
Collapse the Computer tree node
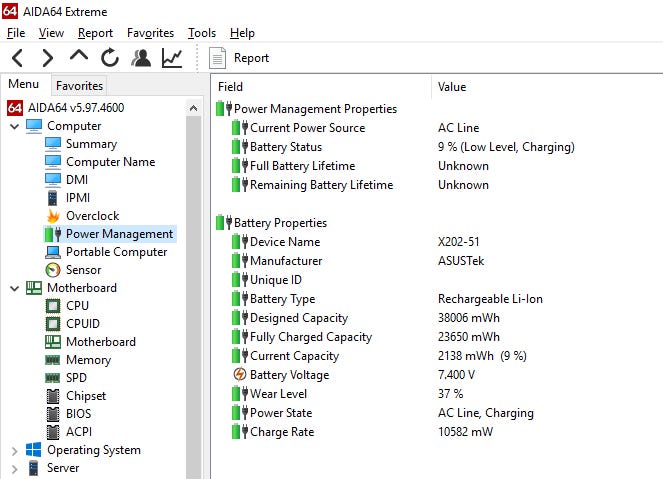14,127
